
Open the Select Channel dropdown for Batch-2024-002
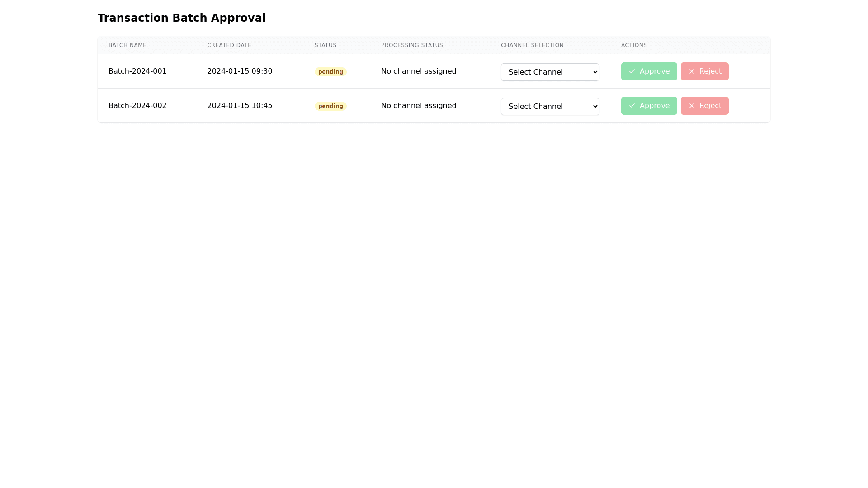click(550, 106)
